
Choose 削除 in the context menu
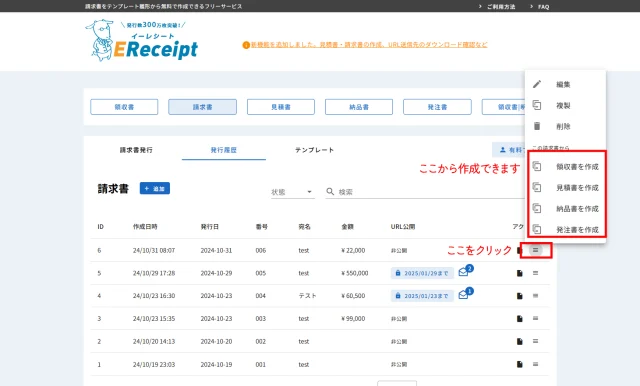(565, 126)
